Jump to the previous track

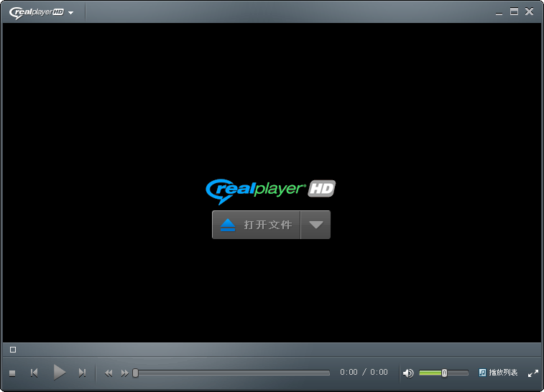[x=34, y=373]
